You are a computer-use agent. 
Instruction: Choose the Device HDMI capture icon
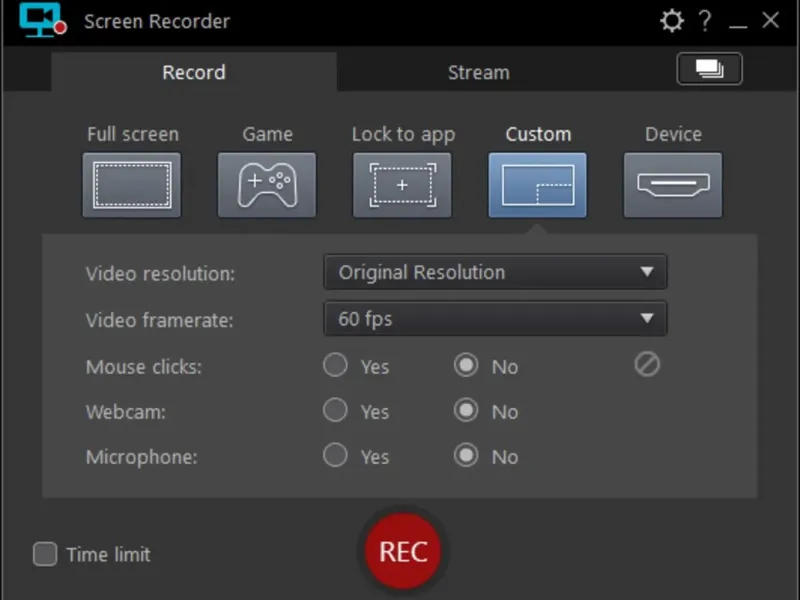click(x=673, y=185)
